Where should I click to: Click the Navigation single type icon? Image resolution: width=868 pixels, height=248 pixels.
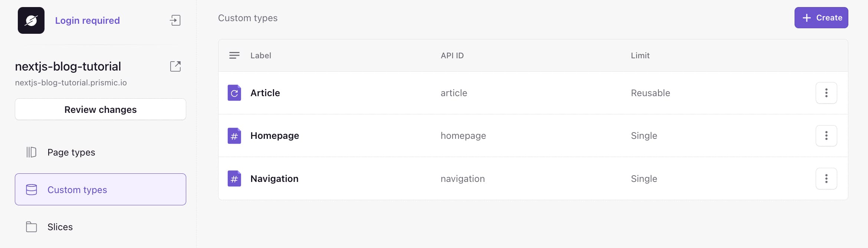[x=234, y=179]
